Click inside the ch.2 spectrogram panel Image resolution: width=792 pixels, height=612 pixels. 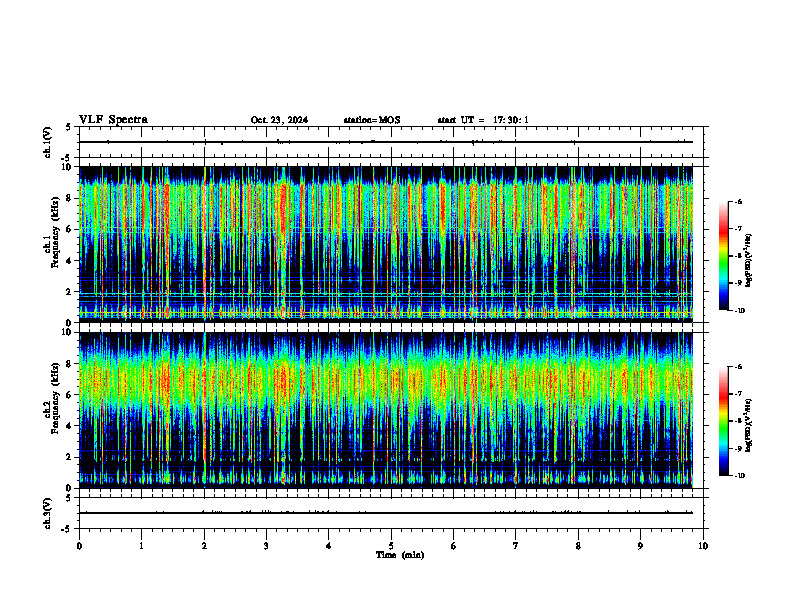coord(386,410)
